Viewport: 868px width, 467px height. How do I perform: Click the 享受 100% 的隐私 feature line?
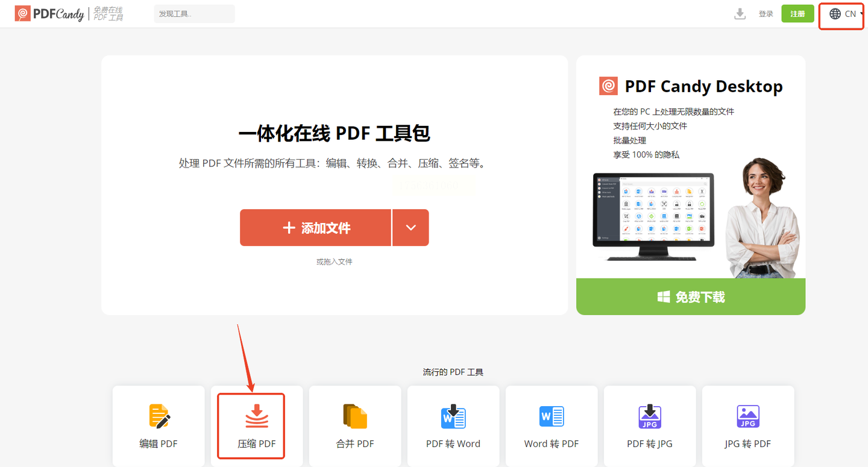(x=646, y=155)
